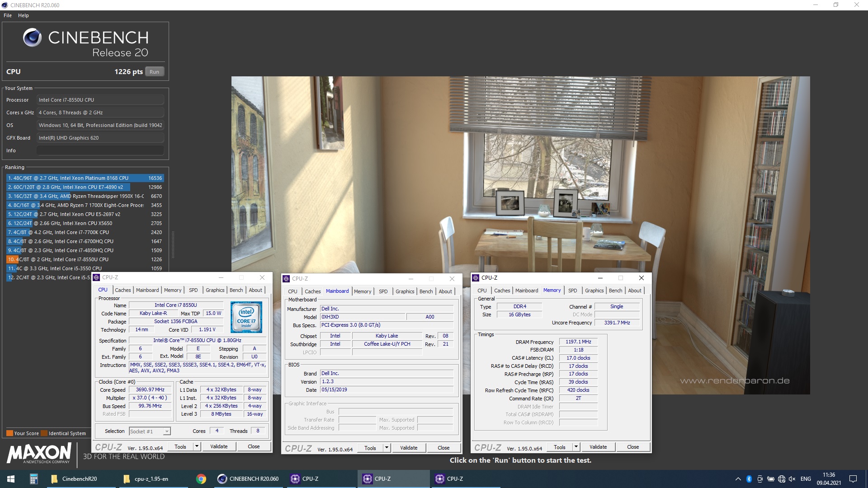Open Caches tab in CPU window
Screen dimensions: 868x488
tap(123, 290)
